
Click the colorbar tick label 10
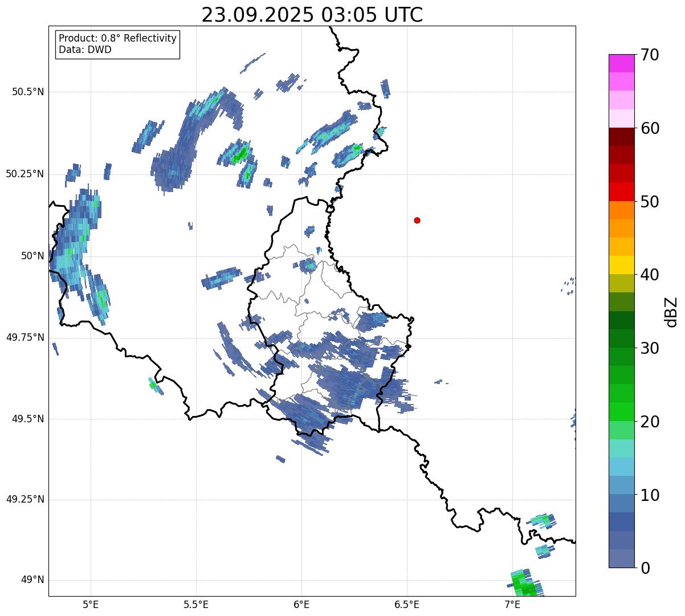[x=650, y=495]
